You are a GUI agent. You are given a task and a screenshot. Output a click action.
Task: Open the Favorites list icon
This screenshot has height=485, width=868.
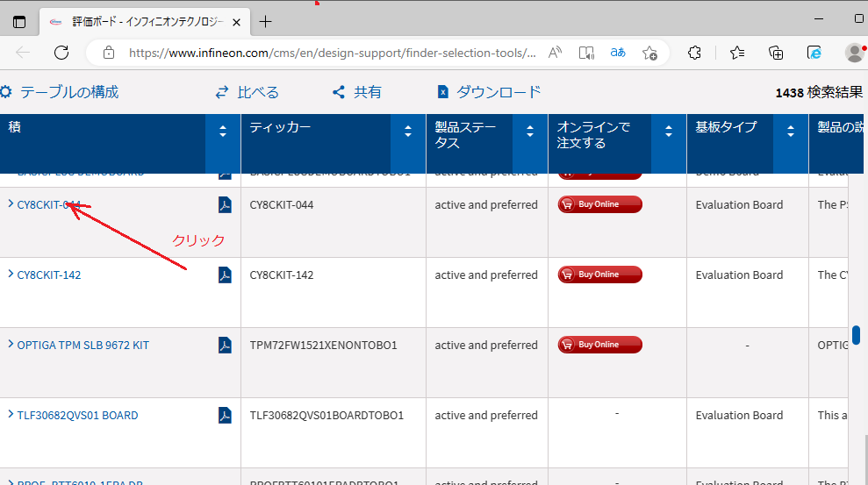coord(737,53)
